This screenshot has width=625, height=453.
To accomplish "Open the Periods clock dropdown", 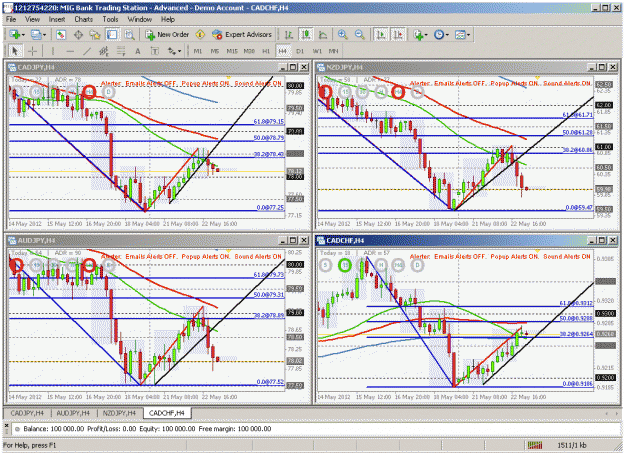I will click(441, 35).
